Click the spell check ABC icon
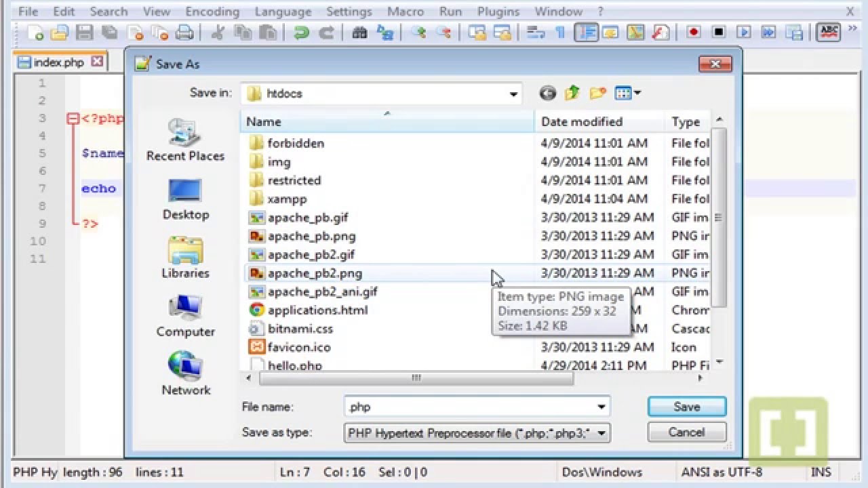The width and height of the screenshot is (868, 488). point(829,32)
